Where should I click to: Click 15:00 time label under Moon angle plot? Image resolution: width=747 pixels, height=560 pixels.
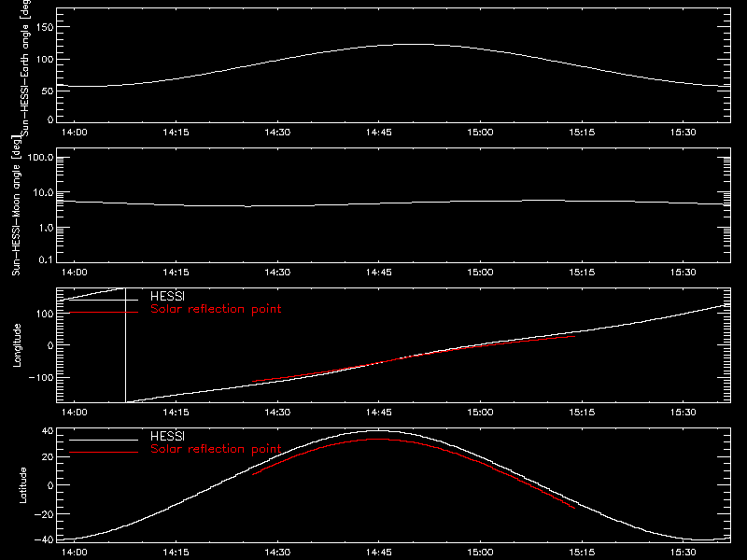point(480,272)
